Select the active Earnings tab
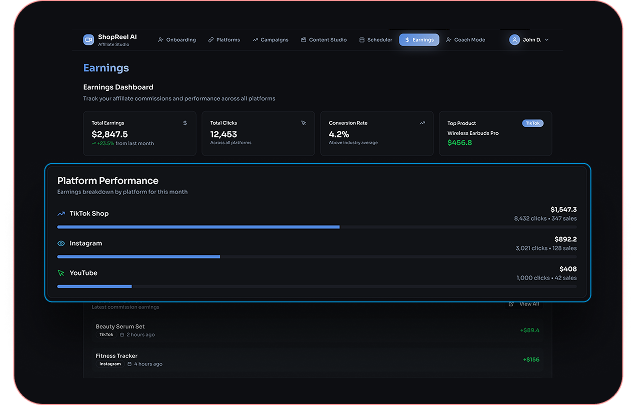The width and height of the screenshot is (636, 405). pos(419,40)
